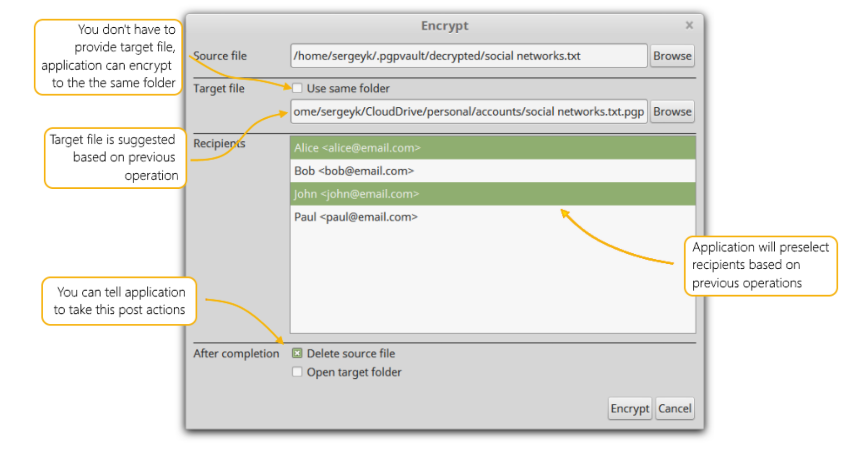Enable the Open target folder option
This screenshot has height=450, width=868.
point(297,372)
